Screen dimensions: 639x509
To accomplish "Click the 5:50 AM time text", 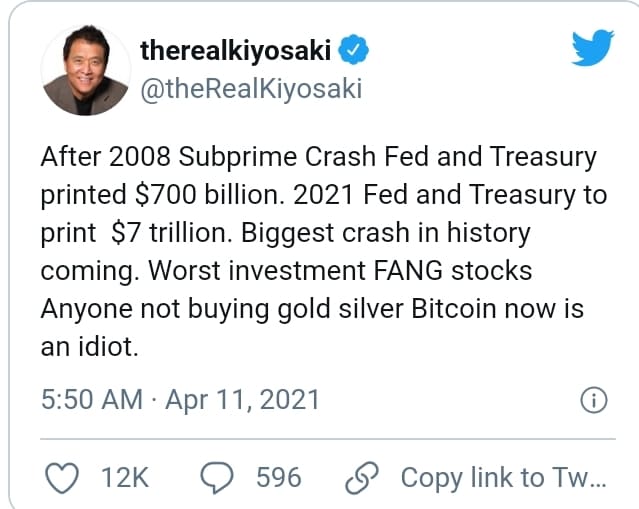I will (x=92, y=399).
